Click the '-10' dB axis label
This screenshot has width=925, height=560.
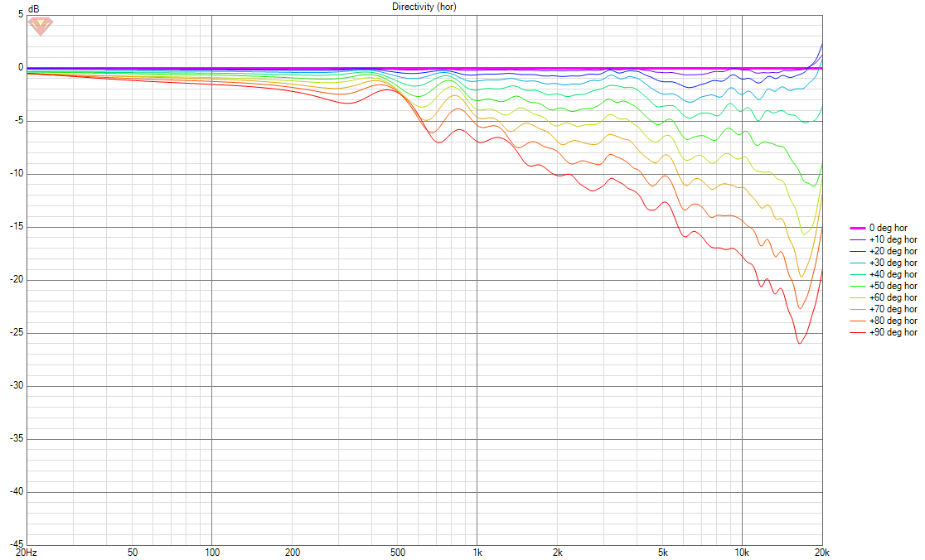coord(17,174)
